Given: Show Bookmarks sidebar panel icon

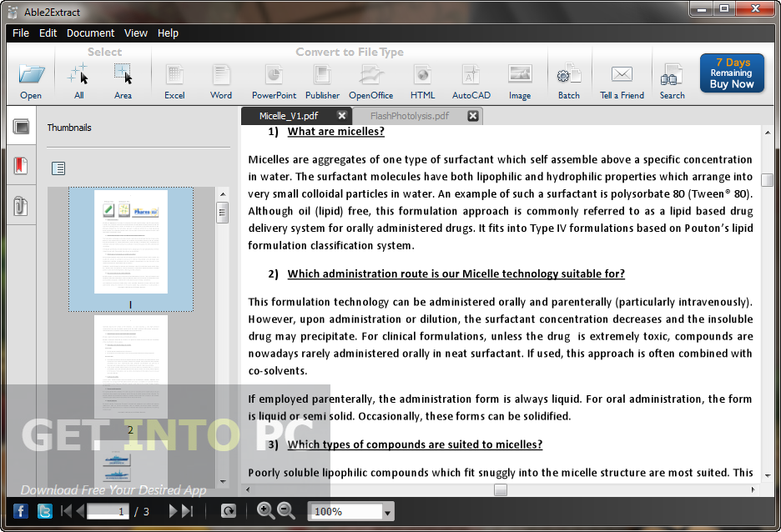Looking at the screenshot, I should (21, 165).
